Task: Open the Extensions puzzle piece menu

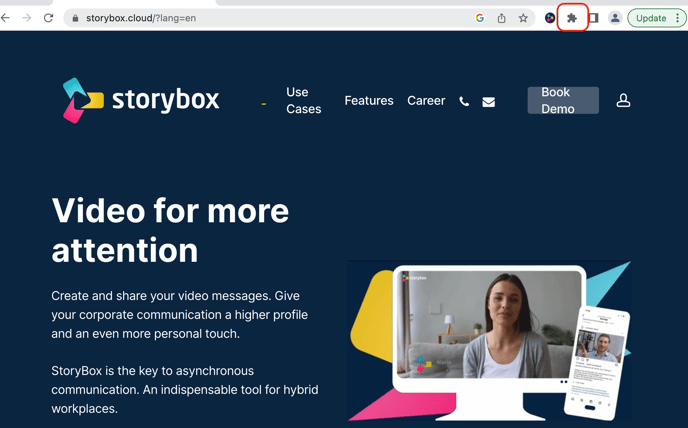Action: (x=572, y=18)
